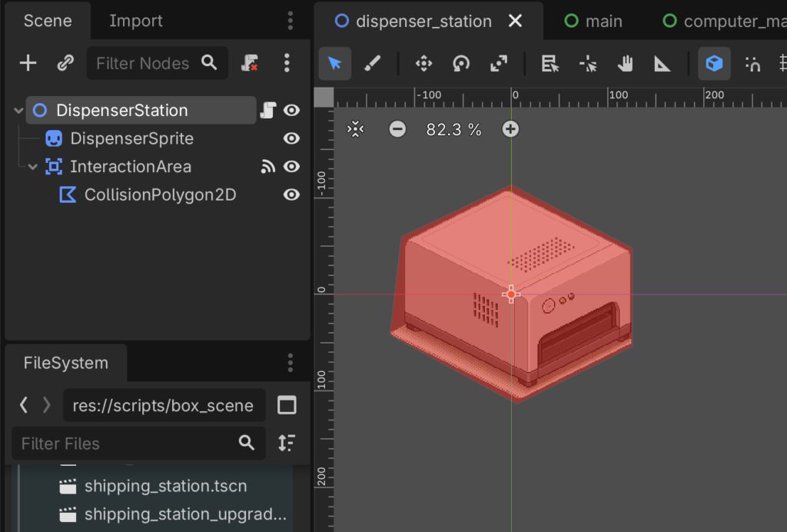This screenshot has height=532, width=787.
Task: Toggle visibility of DispenserStation
Action: [x=291, y=111]
